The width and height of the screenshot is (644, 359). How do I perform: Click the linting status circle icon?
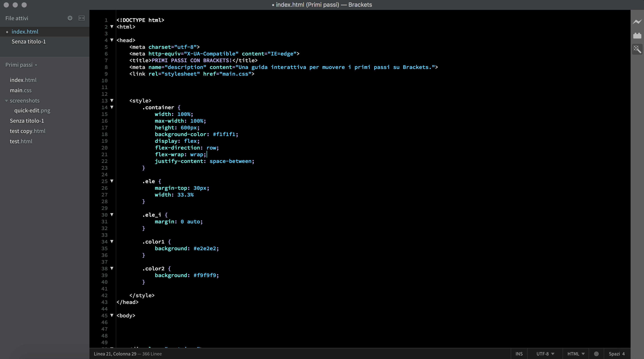click(596, 354)
